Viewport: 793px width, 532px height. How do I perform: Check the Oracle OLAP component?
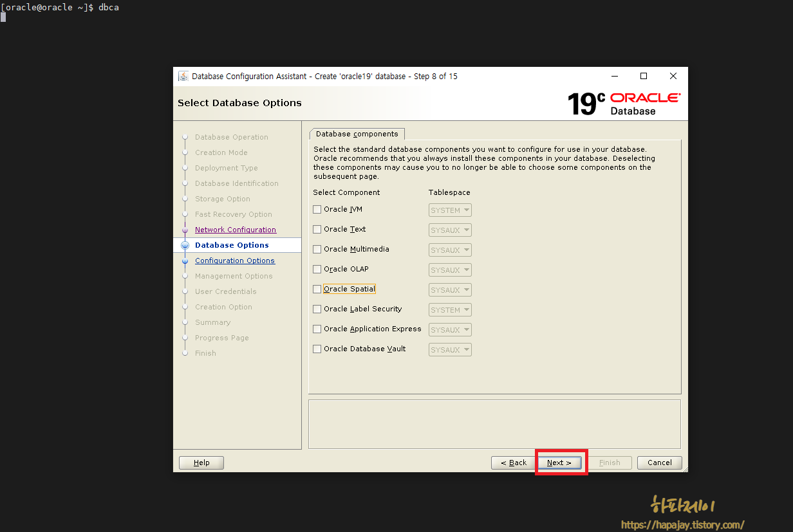pos(317,269)
